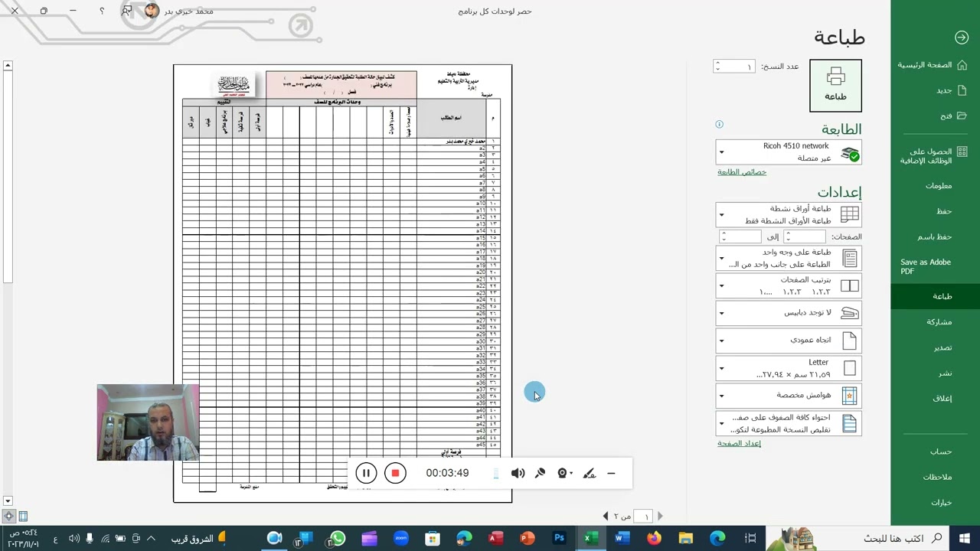Screen dimensions: 980x551
Task: Open PowerPoint from the taskbar
Action: (528, 538)
